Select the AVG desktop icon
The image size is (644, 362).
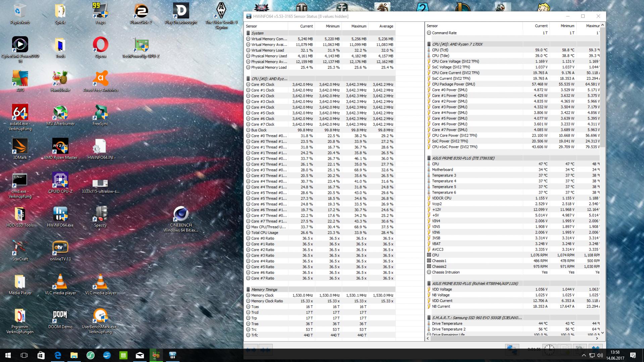point(20,82)
